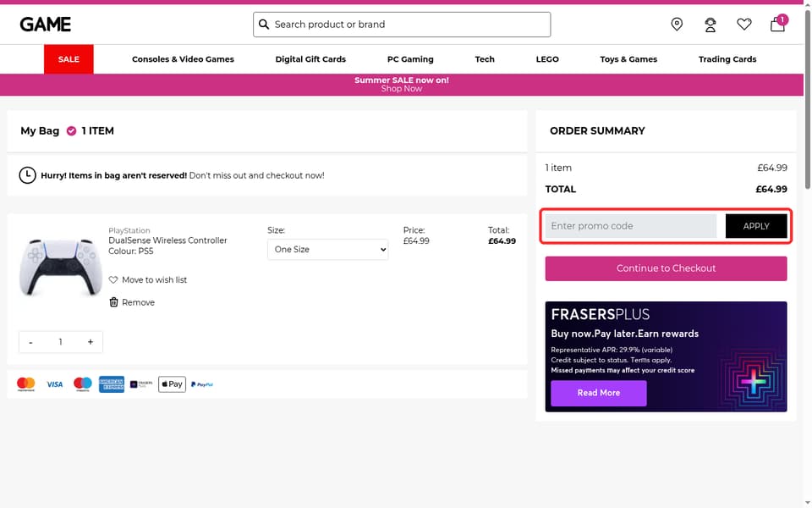Open Trading Cards menu
Screen dimensions: 812x508
(727, 59)
